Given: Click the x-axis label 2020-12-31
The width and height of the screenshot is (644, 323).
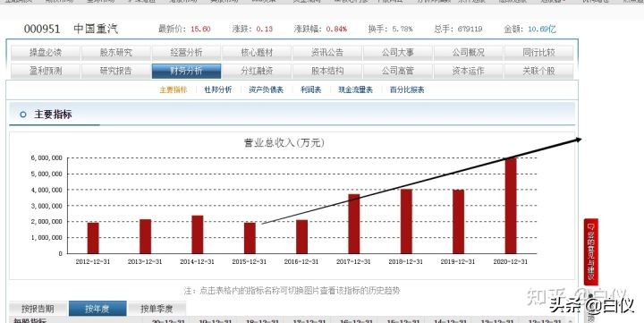Looking at the screenshot, I should point(510,262).
